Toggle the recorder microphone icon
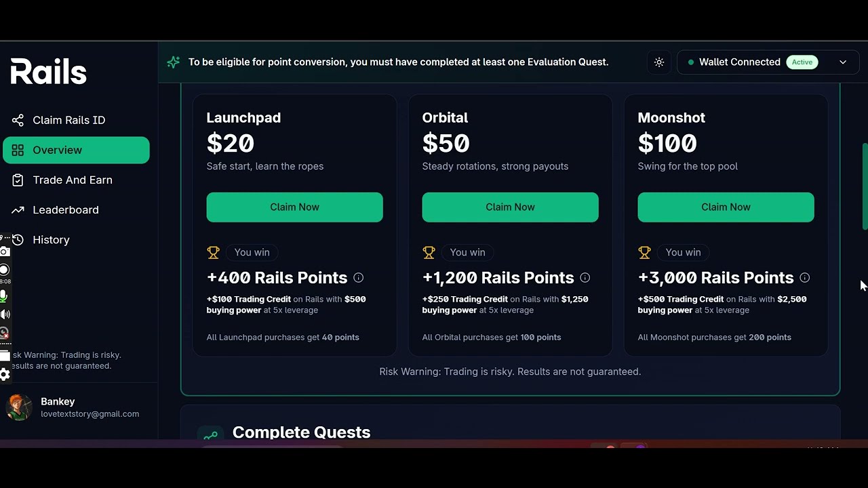The height and width of the screenshot is (488, 868). pyautogui.click(x=4, y=296)
